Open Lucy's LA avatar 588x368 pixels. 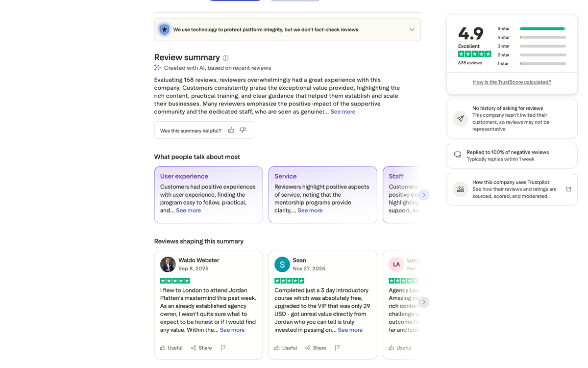tap(396, 264)
